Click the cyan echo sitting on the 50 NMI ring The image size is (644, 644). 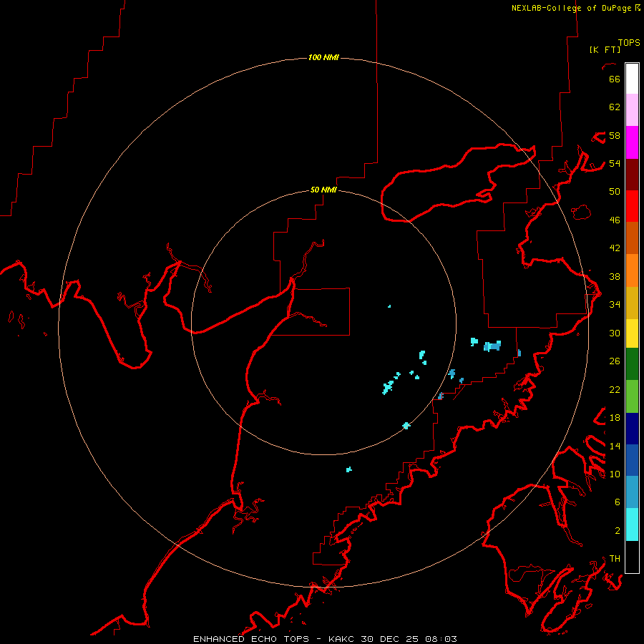[x=406, y=426]
